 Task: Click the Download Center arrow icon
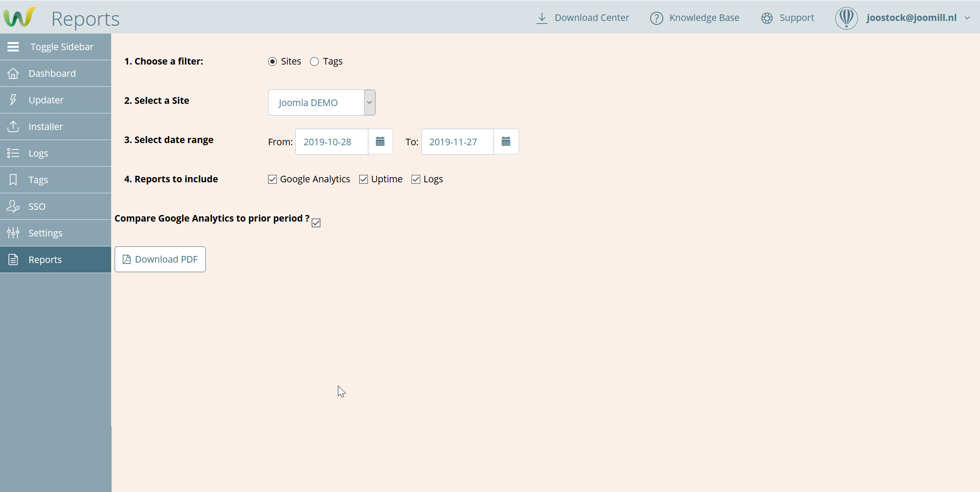(541, 18)
